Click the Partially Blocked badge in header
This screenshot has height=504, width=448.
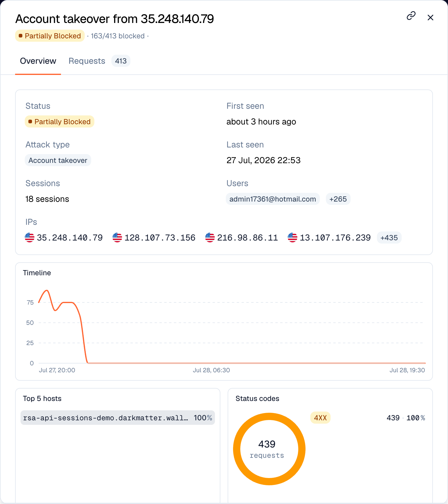pyautogui.click(x=50, y=36)
